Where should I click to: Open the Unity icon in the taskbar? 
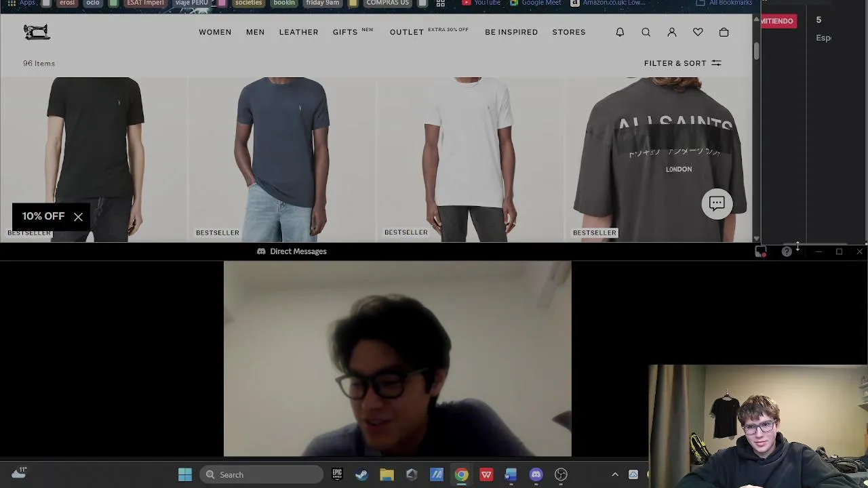coord(412,474)
